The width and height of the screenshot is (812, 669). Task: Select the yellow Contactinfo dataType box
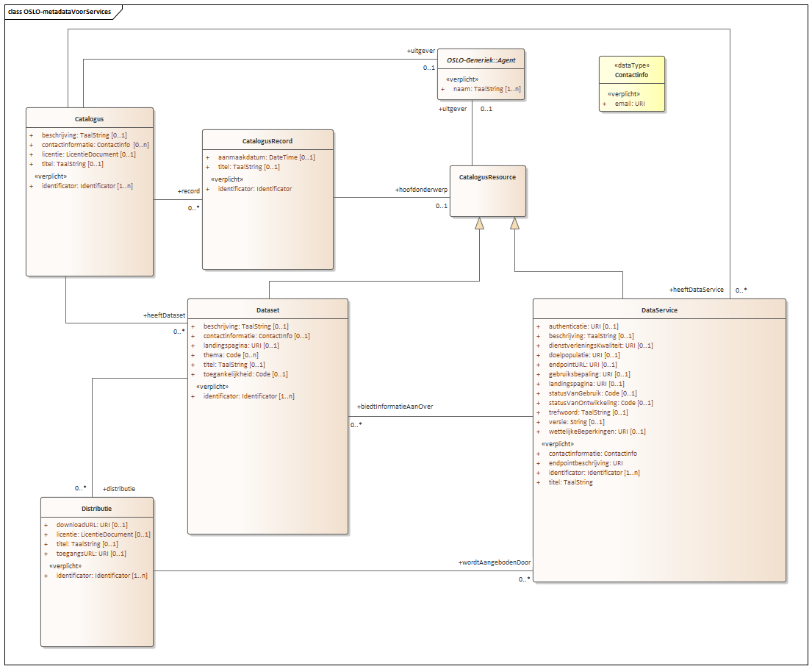(632, 83)
